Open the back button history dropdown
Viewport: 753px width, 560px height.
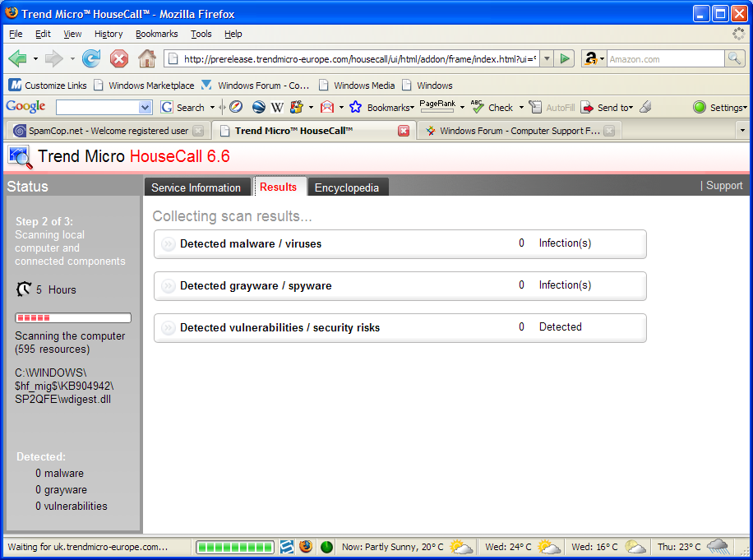pos(35,59)
